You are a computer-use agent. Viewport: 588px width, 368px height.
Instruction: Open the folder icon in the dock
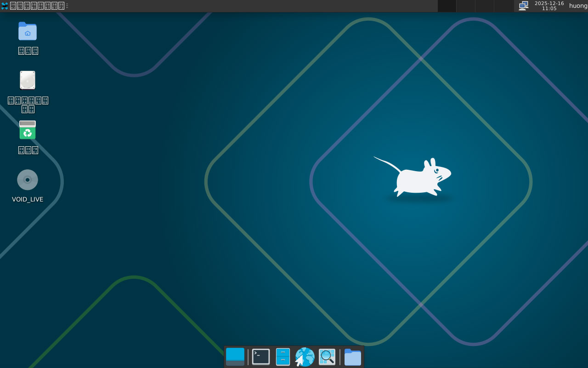click(353, 357)
